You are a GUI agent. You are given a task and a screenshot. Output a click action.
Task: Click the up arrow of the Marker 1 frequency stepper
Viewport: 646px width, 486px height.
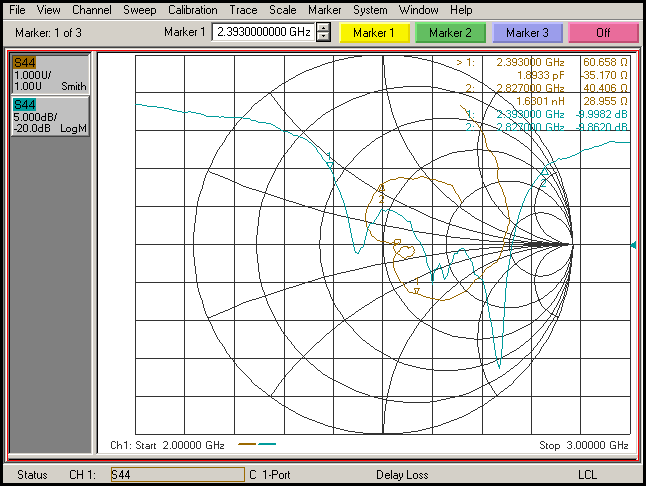322,28
